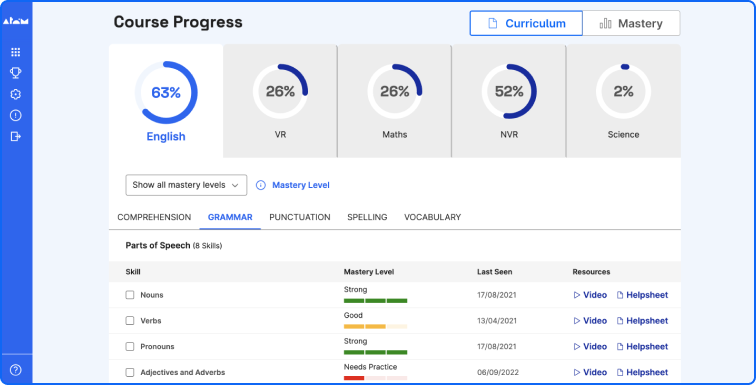Screen dimensions: 756x385
Task: Click the Nouns last seen date 17/08/2021
Action: [497, 295]
